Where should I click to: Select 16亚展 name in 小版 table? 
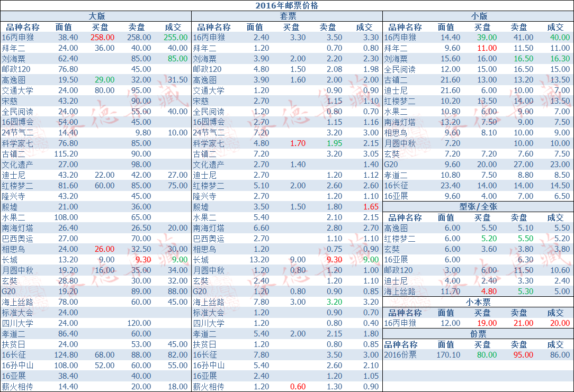[396, 196]
